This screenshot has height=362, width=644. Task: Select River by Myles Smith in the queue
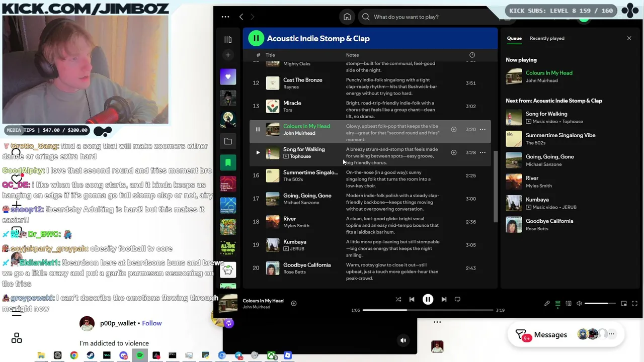coord(532,178)
